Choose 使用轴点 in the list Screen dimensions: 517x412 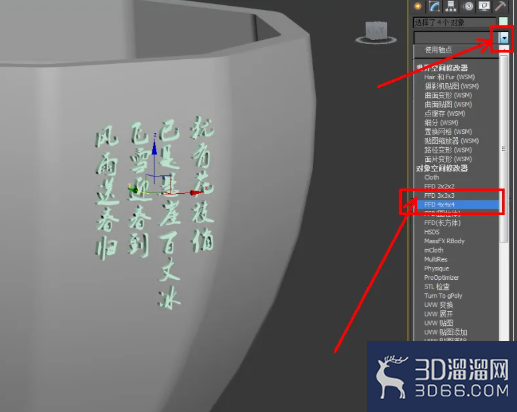[438, 50]
